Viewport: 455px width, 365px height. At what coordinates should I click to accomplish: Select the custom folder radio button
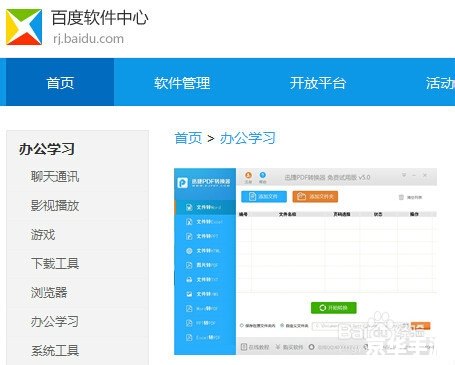tap(282, 325)
